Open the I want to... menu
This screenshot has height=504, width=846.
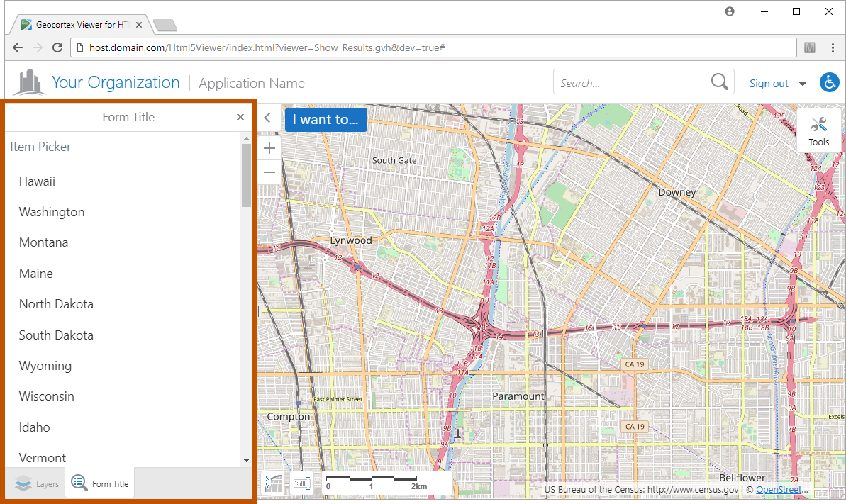[x=325, y=119]
